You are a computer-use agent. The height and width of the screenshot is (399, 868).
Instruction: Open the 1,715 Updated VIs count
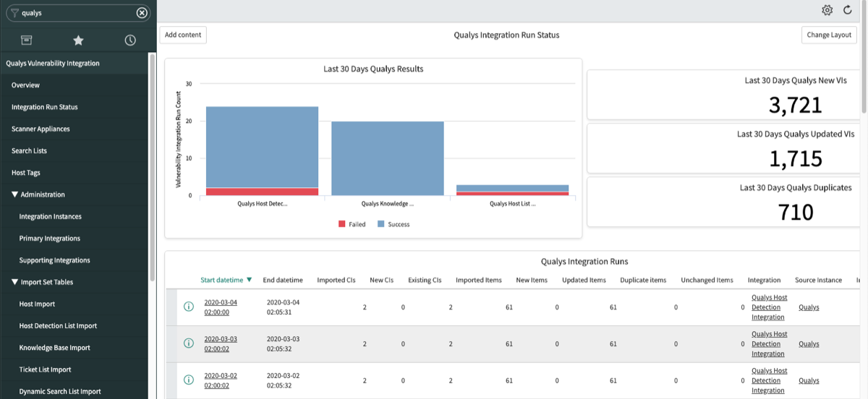(796, 158)
